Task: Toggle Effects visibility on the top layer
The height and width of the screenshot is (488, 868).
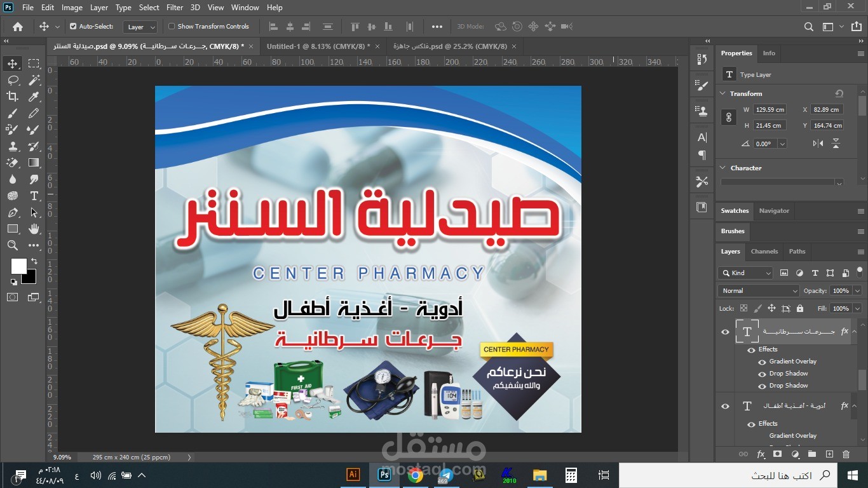Action: coord(751,349)
